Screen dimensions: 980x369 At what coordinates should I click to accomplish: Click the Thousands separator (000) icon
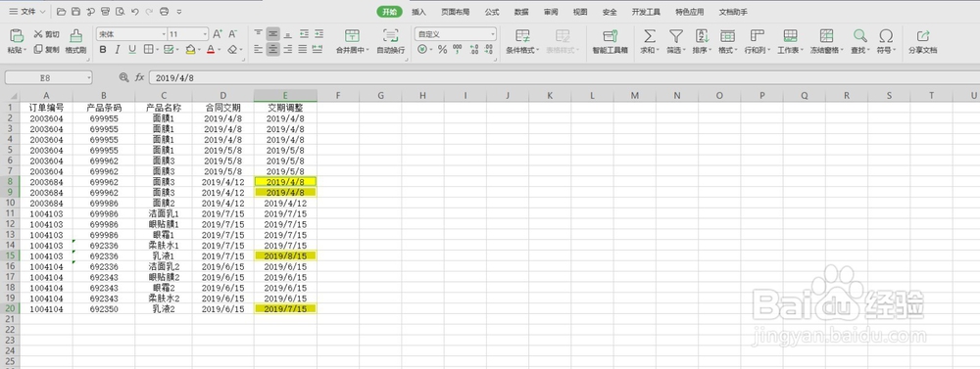click(458, 49)
